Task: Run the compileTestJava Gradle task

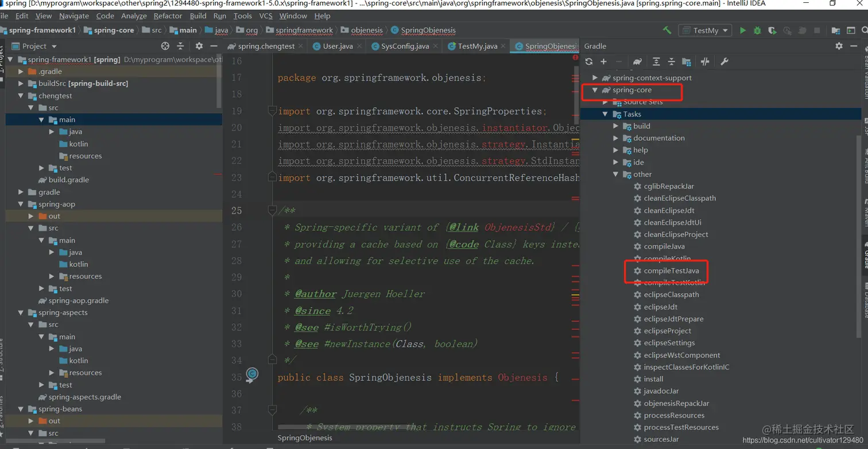Action: (x=671, y=270)
